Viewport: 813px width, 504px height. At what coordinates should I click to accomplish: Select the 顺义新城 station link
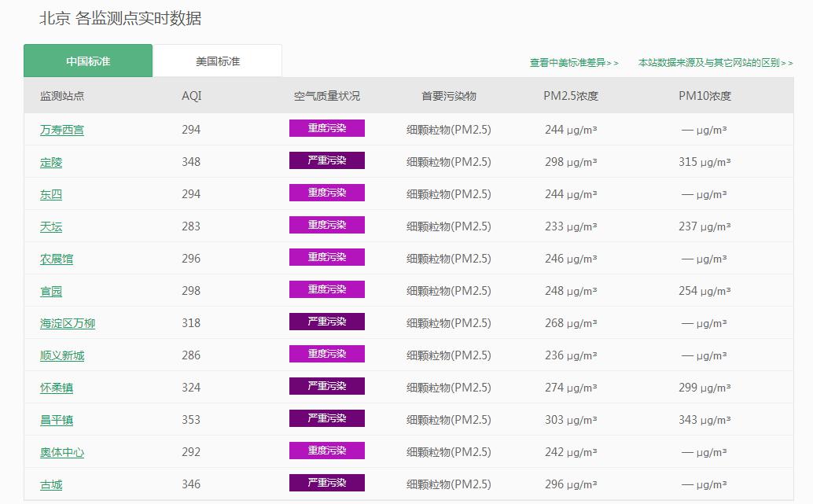tap(62, 355)
